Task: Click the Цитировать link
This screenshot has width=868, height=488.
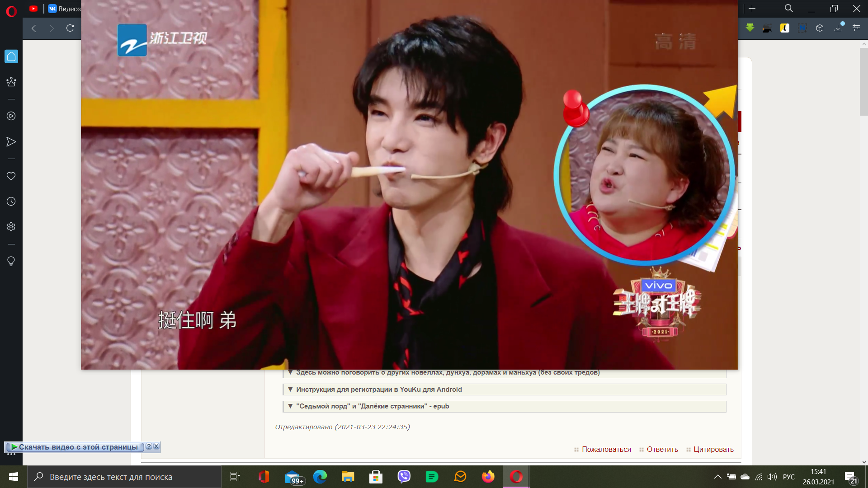Action: click(713, 449)
